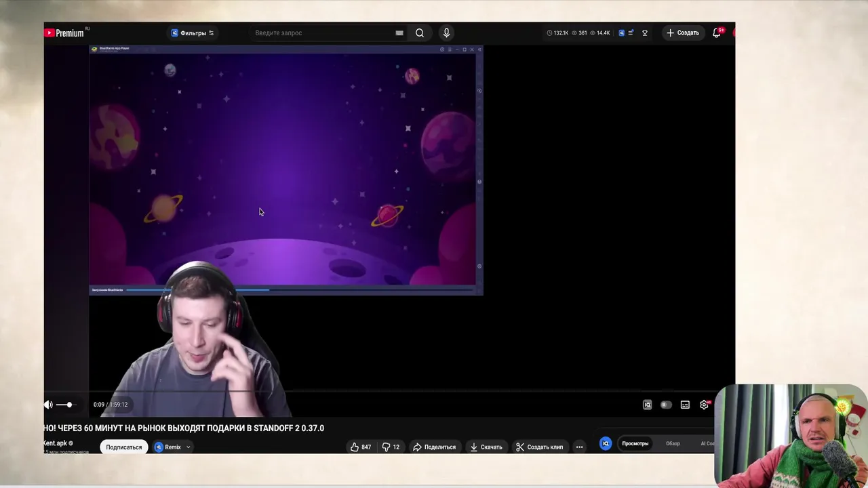
Task: Open the Фильтры filter button
Action: [x=193, y=33]
